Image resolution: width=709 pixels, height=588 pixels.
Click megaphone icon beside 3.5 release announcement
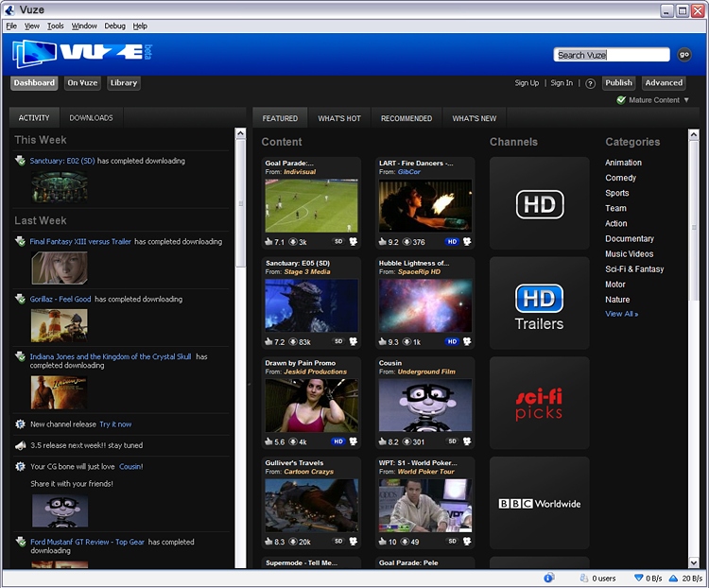point(21,445)
